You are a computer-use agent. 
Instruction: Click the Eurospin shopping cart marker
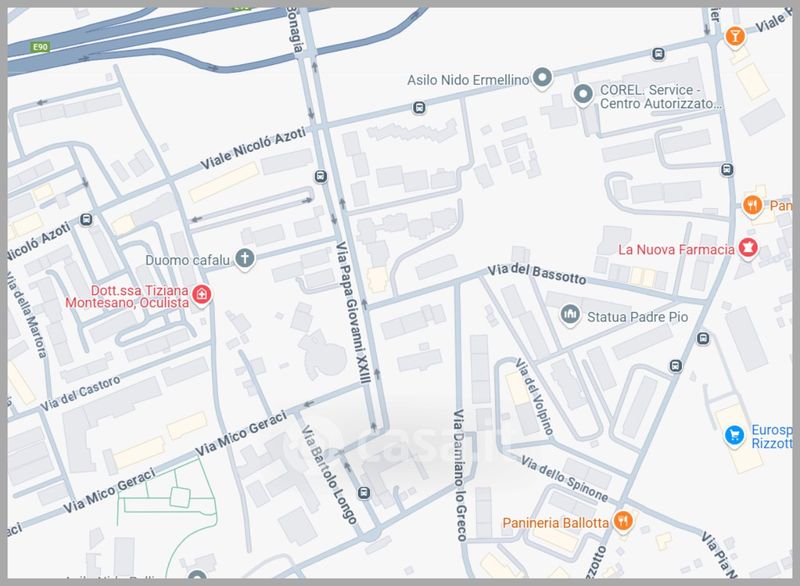coord(735,436)
